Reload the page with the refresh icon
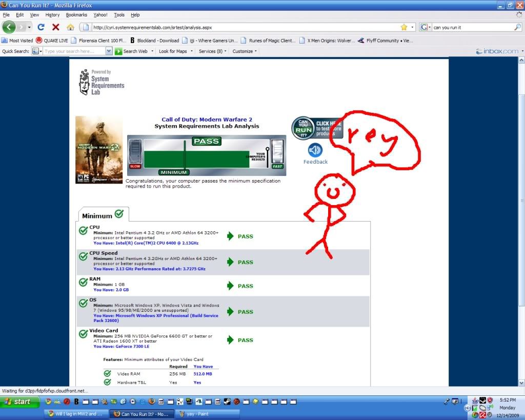Image resolution: width=525 pixels, height=420 pixels. click(42, 27)
